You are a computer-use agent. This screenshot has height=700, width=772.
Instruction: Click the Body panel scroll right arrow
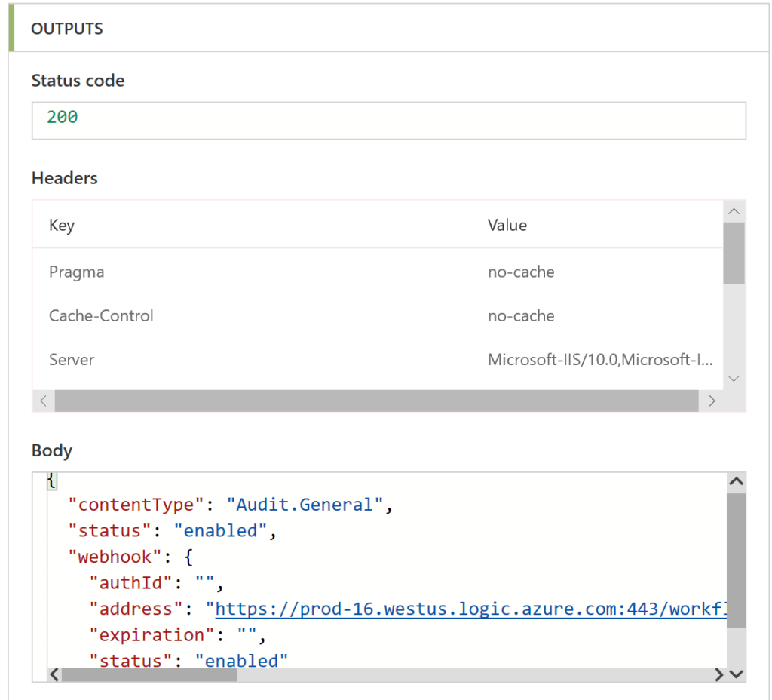coord(719,674)
